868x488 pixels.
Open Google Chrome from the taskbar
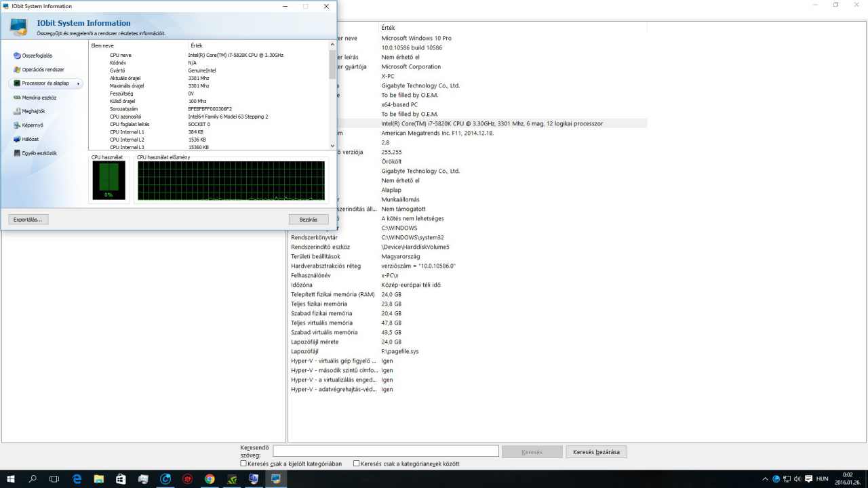(x=210, y=479)
